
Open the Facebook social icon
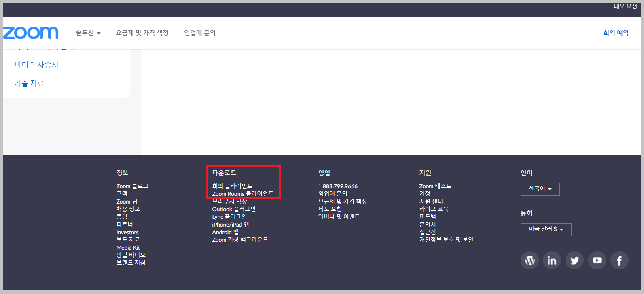[x=619, y=260]
